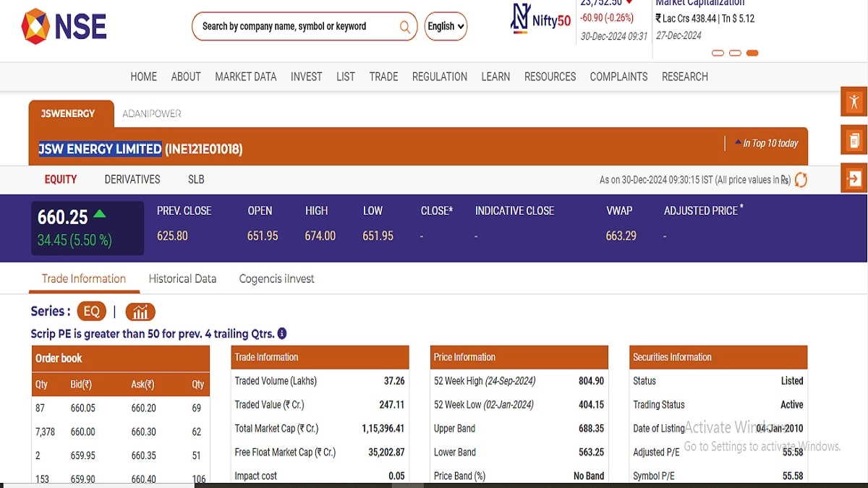Refresh the price data

click(801, 180)
